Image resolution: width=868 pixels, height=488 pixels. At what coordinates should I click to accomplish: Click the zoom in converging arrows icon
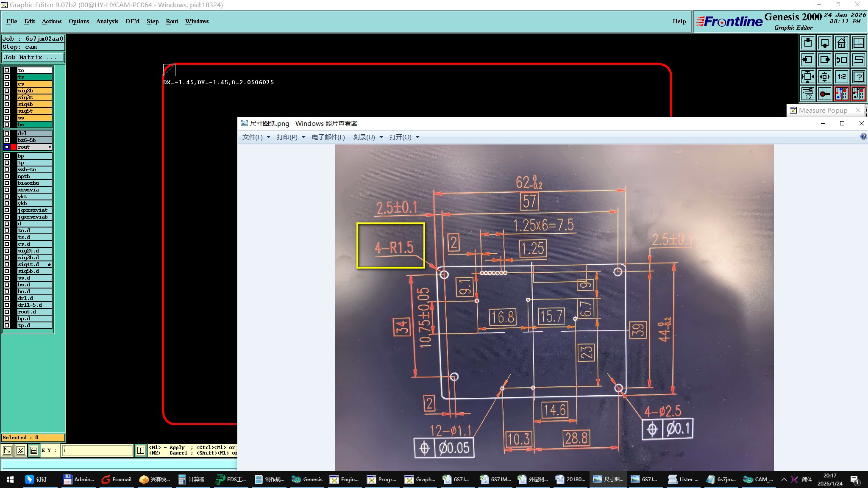tap(808, 77)
